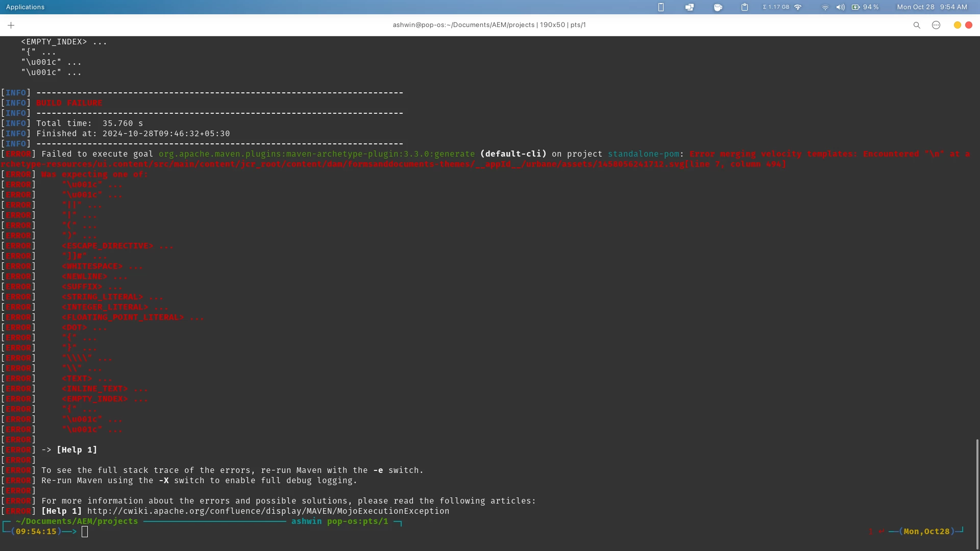Open the battery 94% power indicator
The height and width of the screenshot is (551, 980).
[865, 7]
